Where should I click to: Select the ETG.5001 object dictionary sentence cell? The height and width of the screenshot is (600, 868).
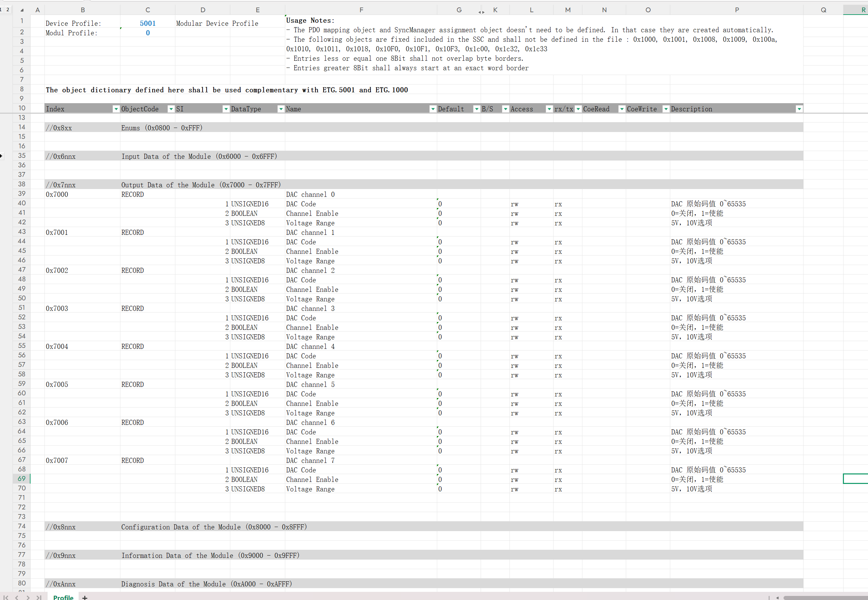point(227,90)
